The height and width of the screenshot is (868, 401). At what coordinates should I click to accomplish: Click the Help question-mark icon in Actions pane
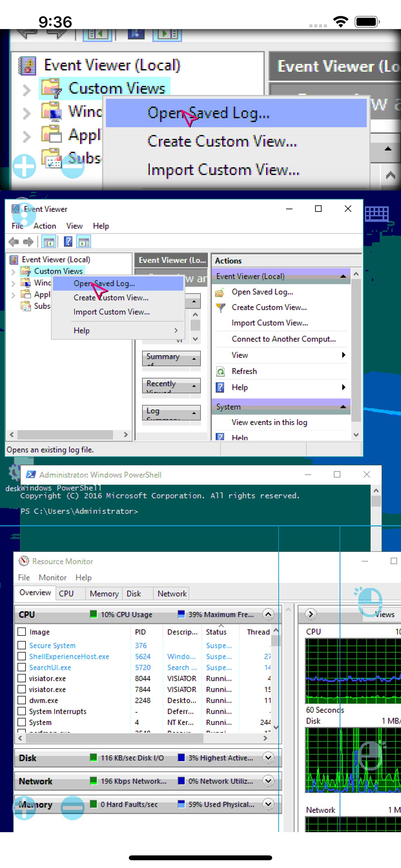point(220,387)
